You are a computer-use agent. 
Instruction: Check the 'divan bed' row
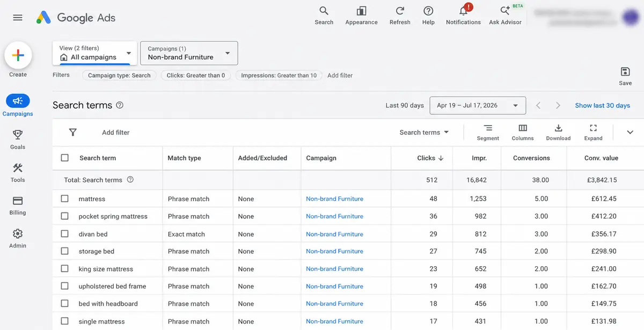[x=65, y=234]
